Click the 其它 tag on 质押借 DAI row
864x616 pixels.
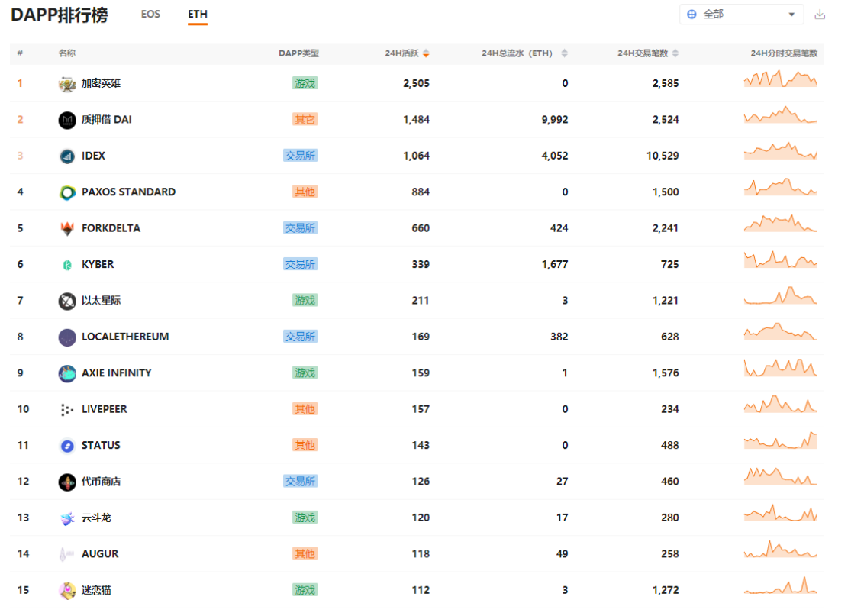click(305, 120)
